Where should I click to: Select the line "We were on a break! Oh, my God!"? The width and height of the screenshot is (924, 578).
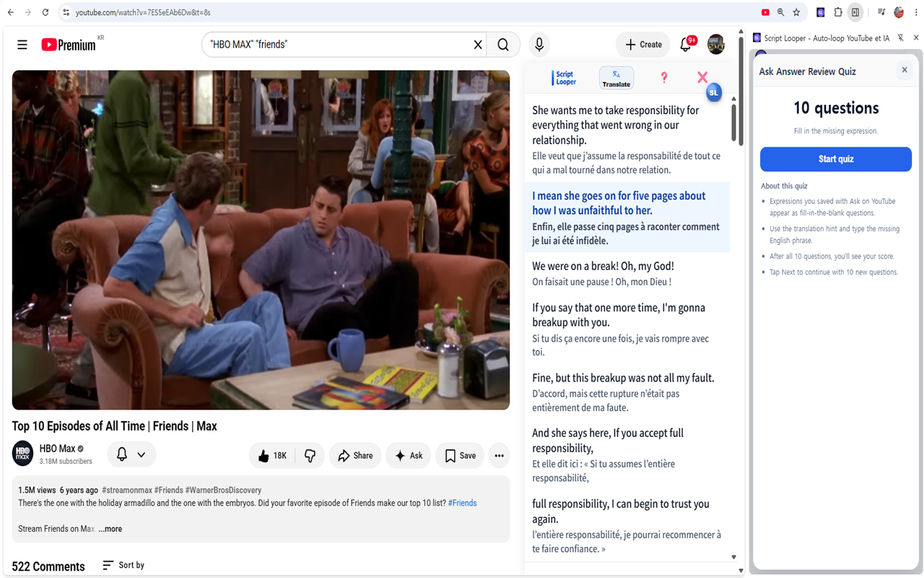pos(603,266)
